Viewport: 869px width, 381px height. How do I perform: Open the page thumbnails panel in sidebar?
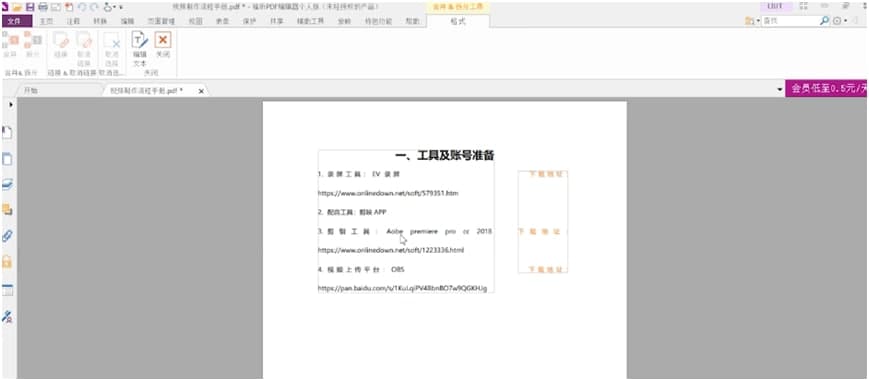(x=7, y=159)
